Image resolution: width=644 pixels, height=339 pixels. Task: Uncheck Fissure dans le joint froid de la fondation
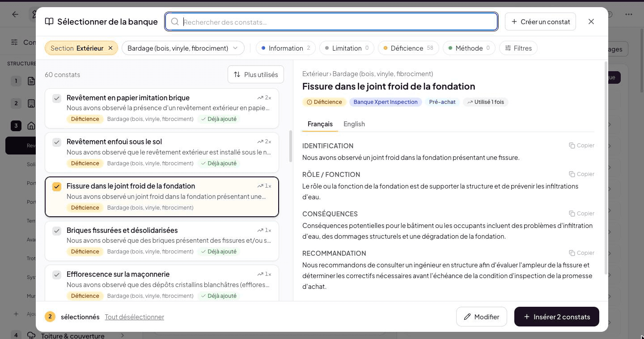point(57,186)
